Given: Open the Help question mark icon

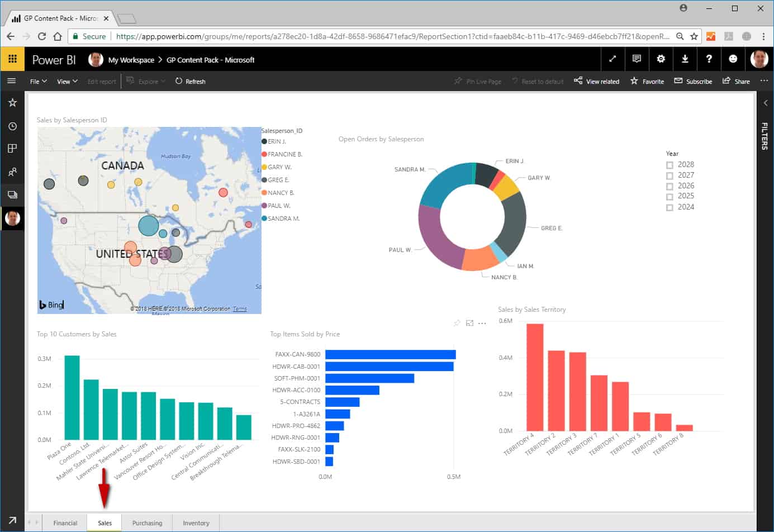Looking at the screenshot, I should tap(709, 59).
